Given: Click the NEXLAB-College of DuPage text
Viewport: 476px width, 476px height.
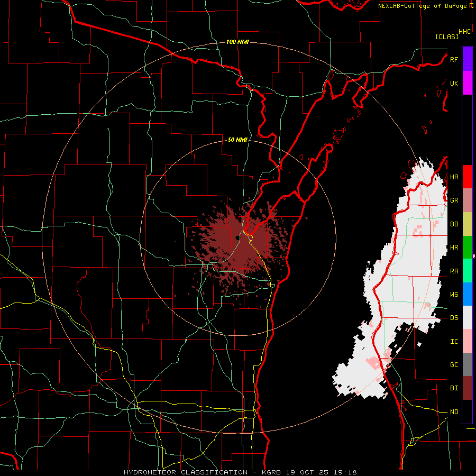Looking at the screenshot, I should [424, 6].
